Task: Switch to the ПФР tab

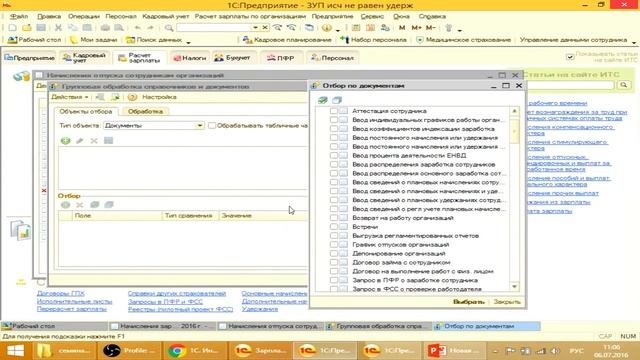Action: point(281,58)
